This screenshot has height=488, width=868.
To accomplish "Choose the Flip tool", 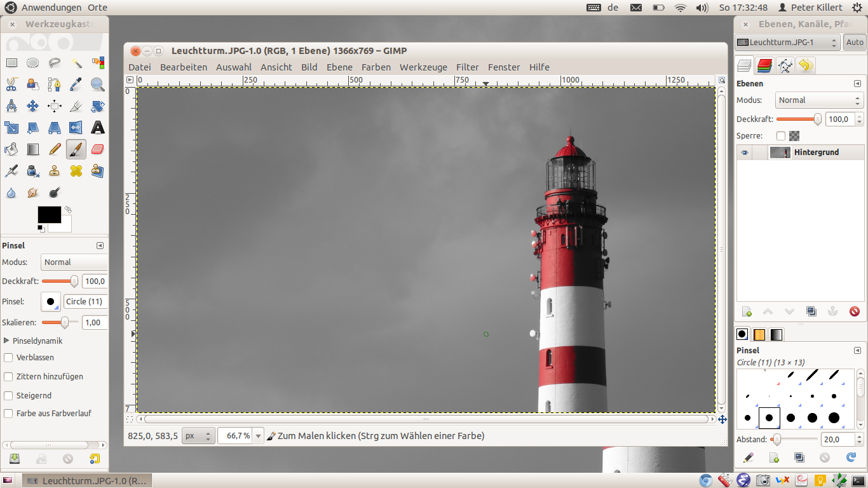I will 76,128.
